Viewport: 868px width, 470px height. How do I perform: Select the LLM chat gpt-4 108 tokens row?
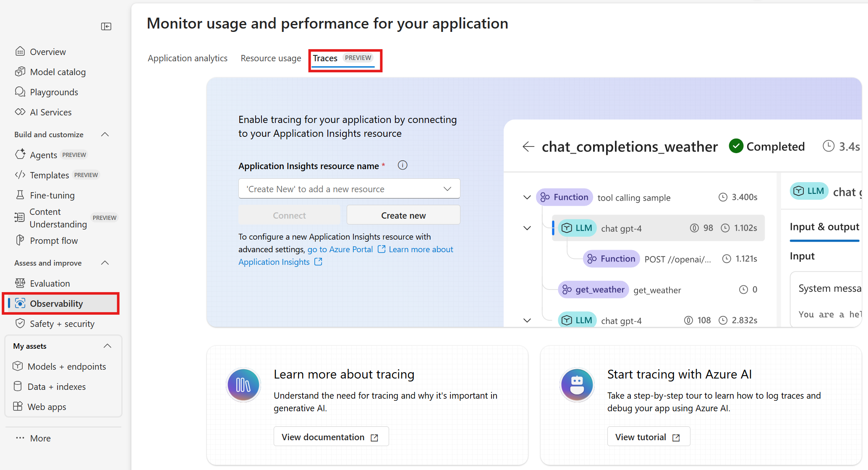pyautogui.click(x=658, y=320)
